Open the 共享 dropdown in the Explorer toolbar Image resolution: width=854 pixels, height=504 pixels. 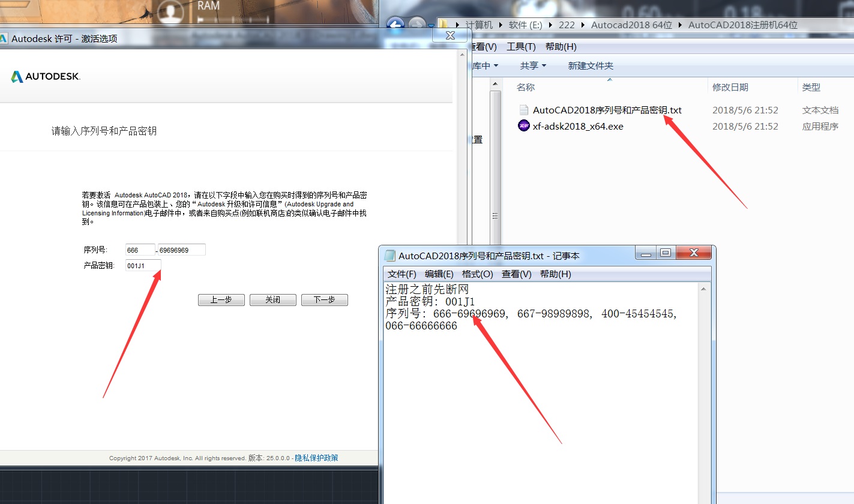coord(534,65)
